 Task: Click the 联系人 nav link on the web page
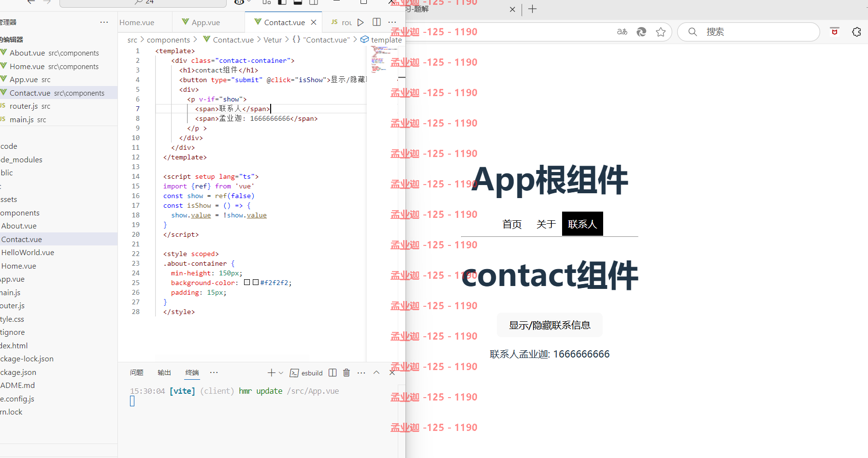pyautogui.click(x=582, y=224)
